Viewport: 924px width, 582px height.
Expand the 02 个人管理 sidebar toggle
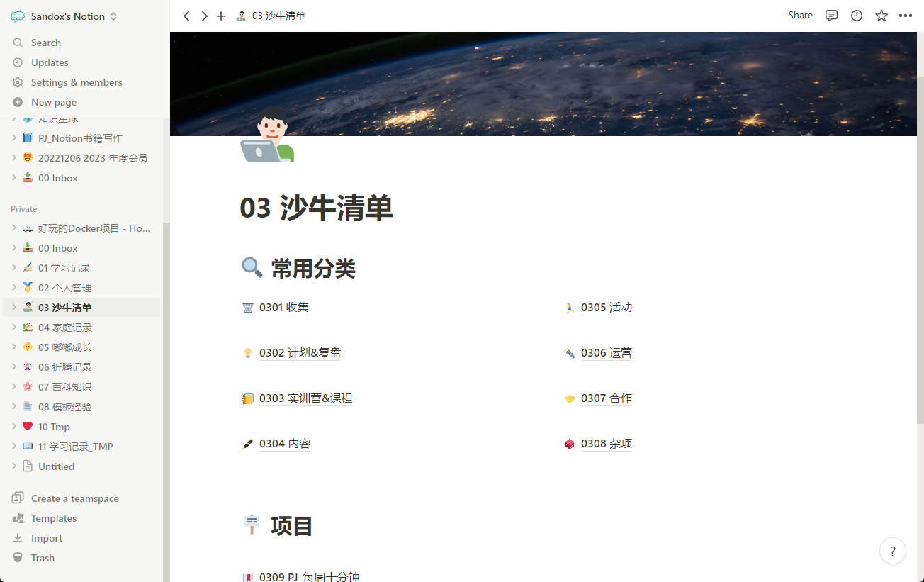(x=13, y=288)
